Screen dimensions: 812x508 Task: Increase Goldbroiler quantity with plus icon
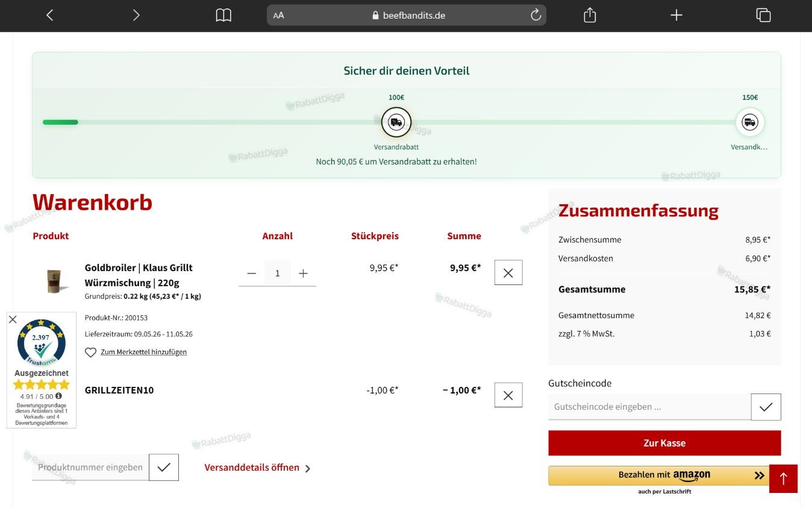click(303, 274)
